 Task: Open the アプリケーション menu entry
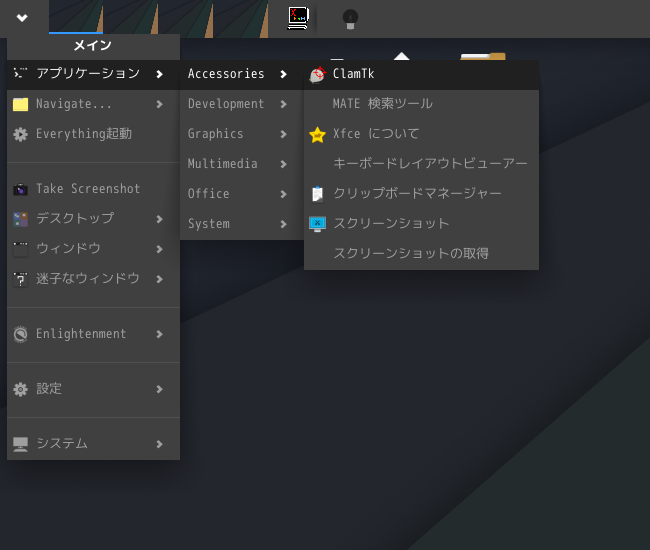pyautogui.click(x=93, y=74)
